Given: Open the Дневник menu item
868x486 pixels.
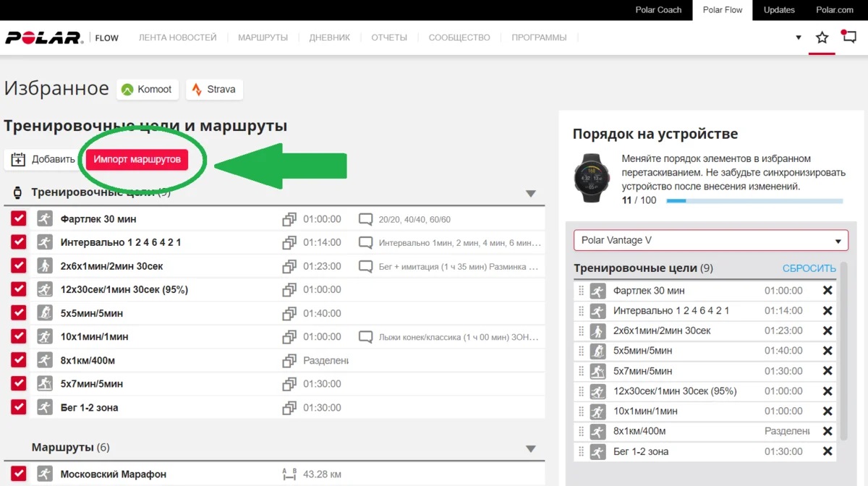Looking at the screenshot, I should [329, 38].
